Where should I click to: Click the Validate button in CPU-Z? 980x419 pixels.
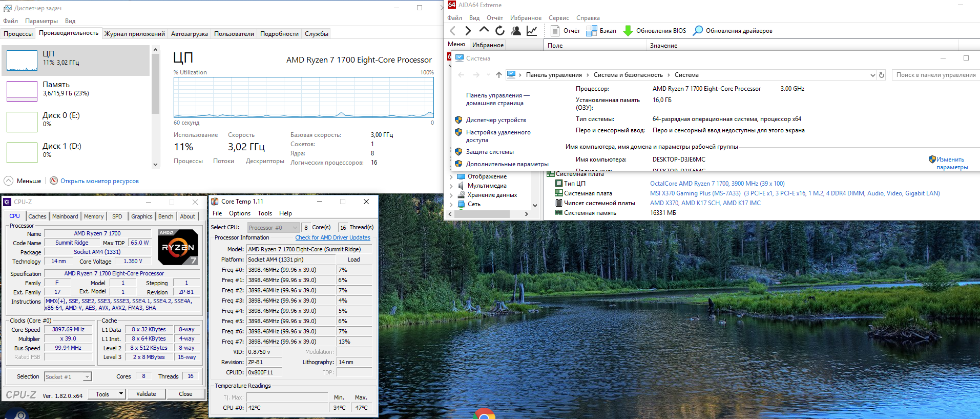click(146, 394)
